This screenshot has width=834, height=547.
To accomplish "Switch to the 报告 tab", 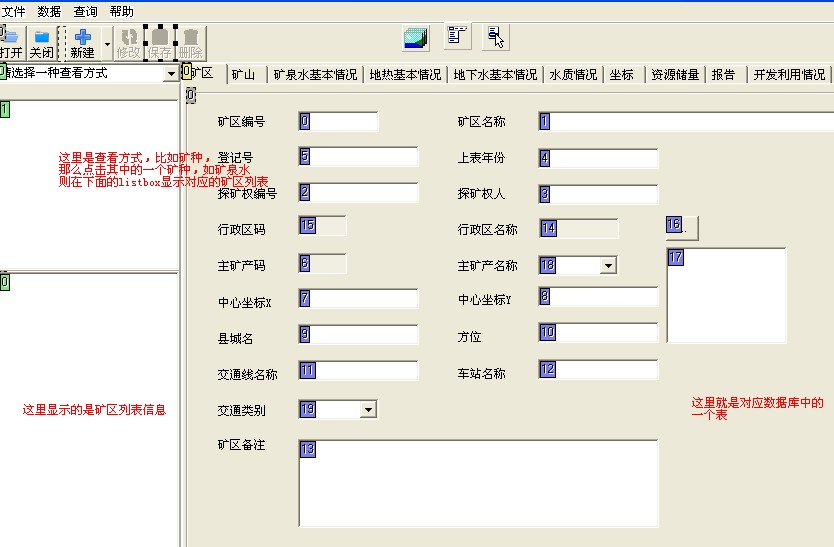I will [x=723, y=74].
